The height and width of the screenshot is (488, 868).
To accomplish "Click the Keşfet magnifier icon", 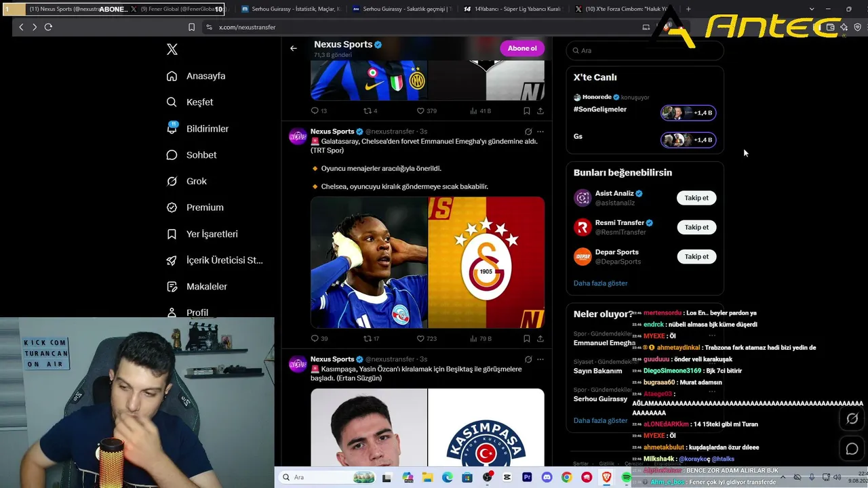I will tap(172, 102).
